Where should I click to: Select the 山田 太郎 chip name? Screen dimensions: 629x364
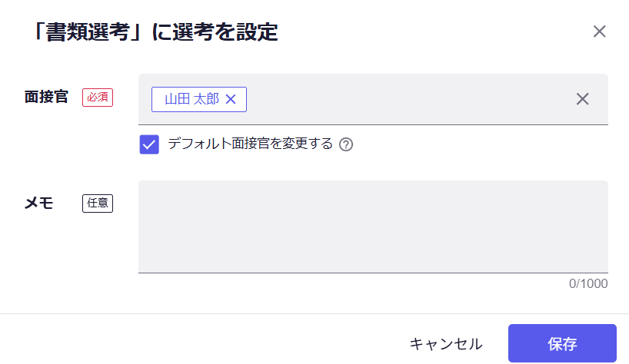click(x=191, y=99)
